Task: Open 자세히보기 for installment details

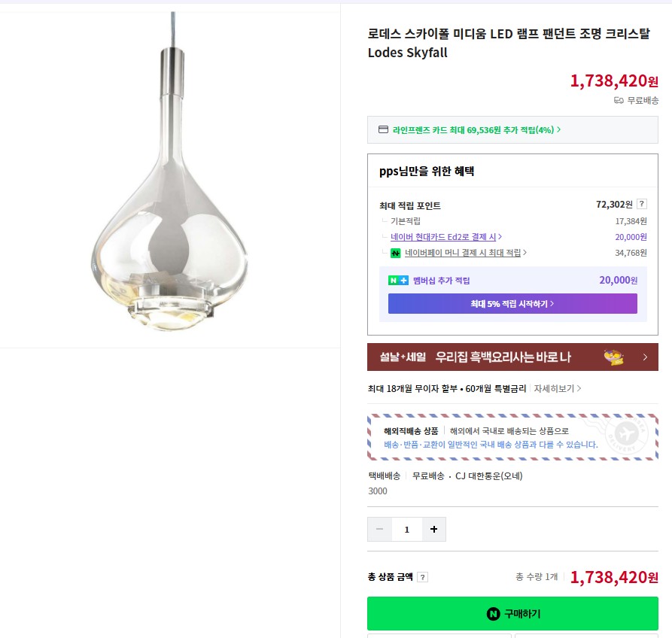Action: tap(557, 389)
